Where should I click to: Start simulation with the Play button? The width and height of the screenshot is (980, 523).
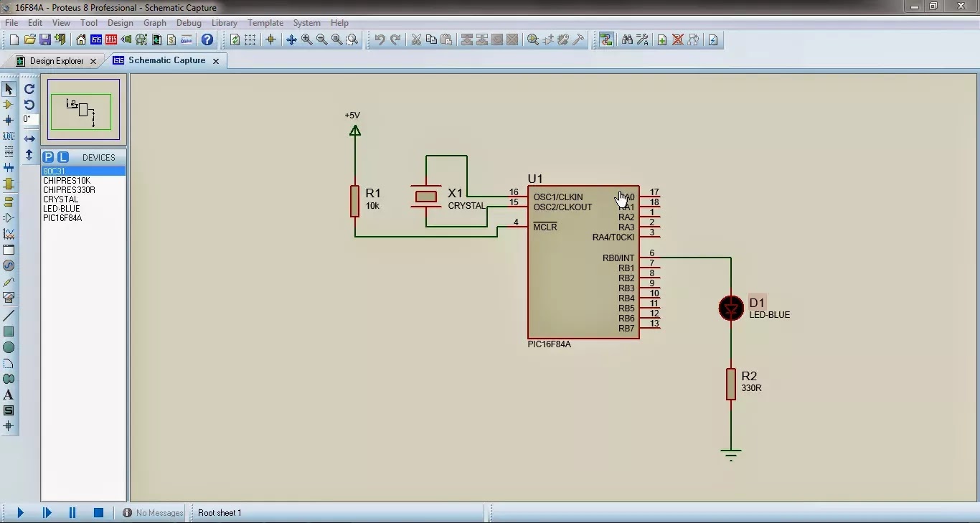pos(20,512)
